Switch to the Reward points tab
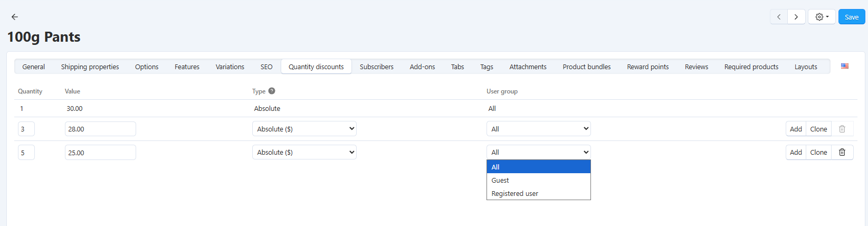This screenshot has width=868, height=226. pos(648,67)
